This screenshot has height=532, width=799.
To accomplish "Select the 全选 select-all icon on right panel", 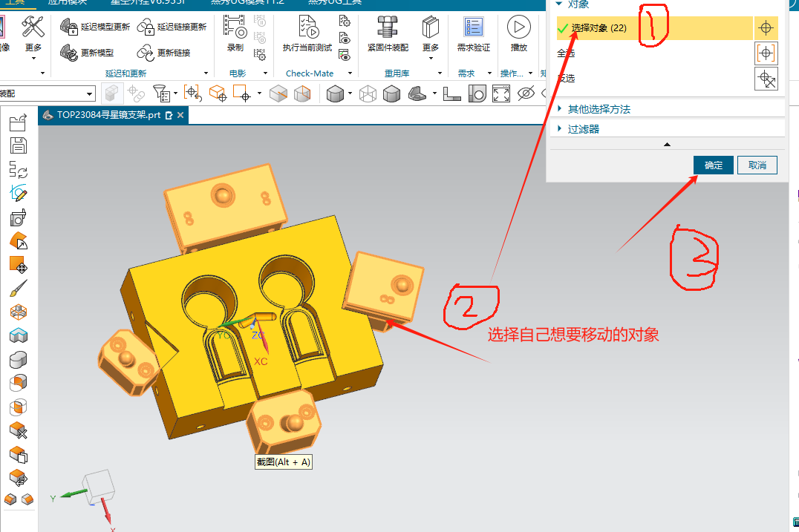I will click(x=766, y=54).
